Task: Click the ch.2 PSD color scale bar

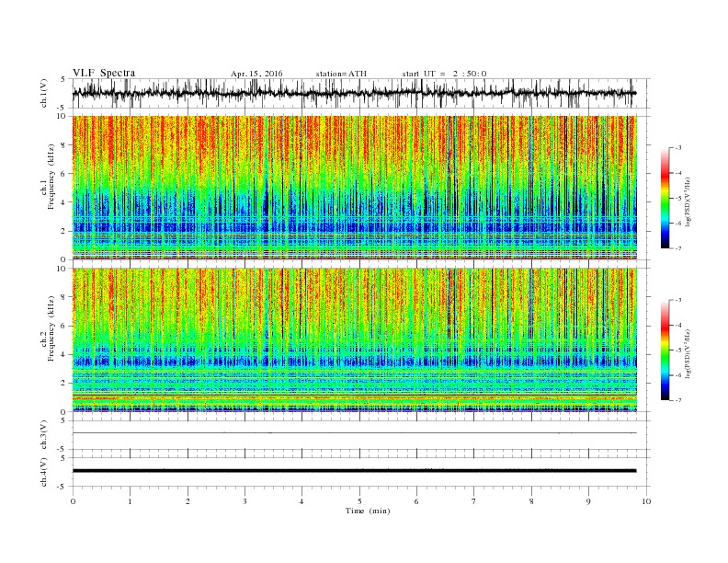Action: pos(665,350)
